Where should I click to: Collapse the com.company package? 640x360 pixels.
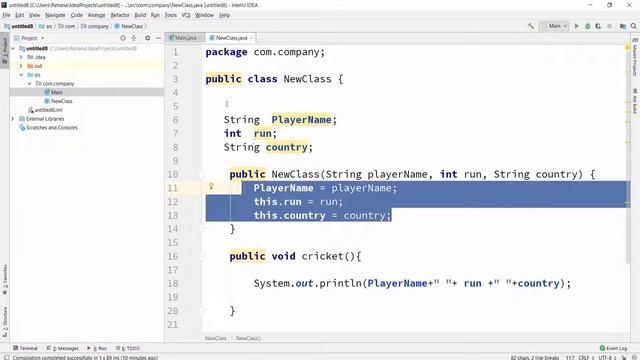[29, 84]
